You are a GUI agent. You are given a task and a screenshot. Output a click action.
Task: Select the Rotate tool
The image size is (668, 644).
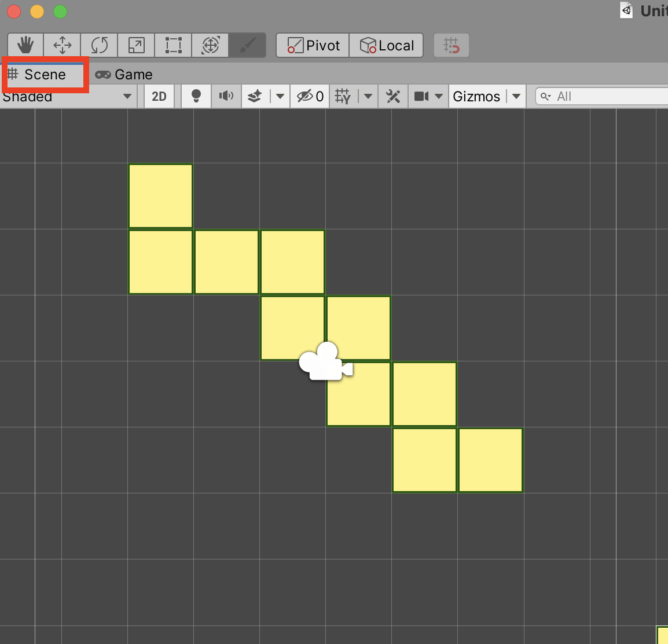(x=99, y=45)
